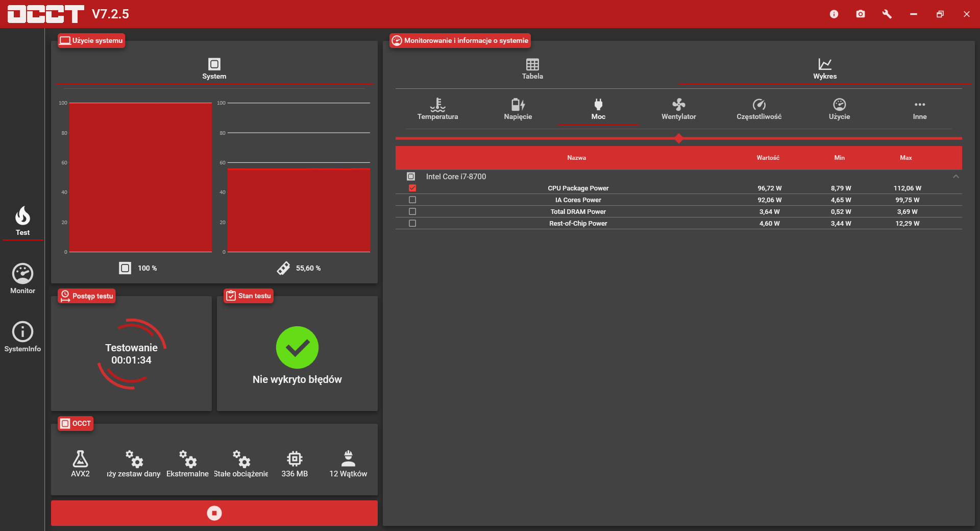Screen dimensions: 980x531
Task: Click the 336 MB memory icon
Action: point(295,458)
